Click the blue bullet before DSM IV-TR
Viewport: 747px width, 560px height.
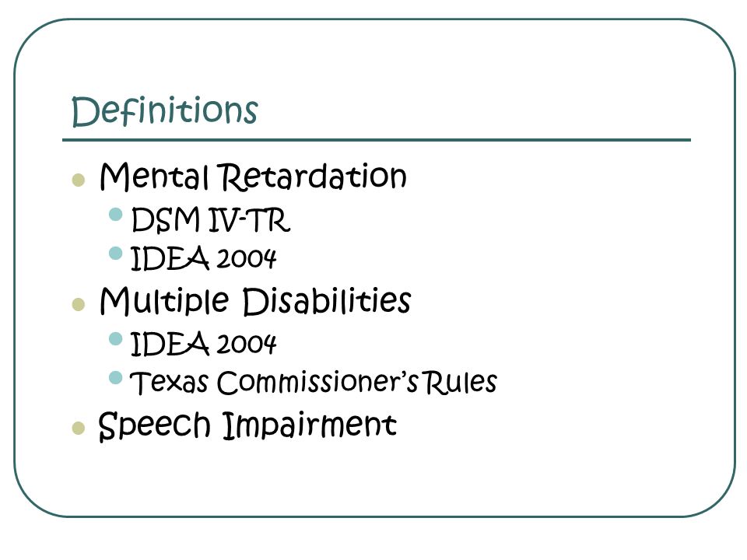[x=116, y=215]
